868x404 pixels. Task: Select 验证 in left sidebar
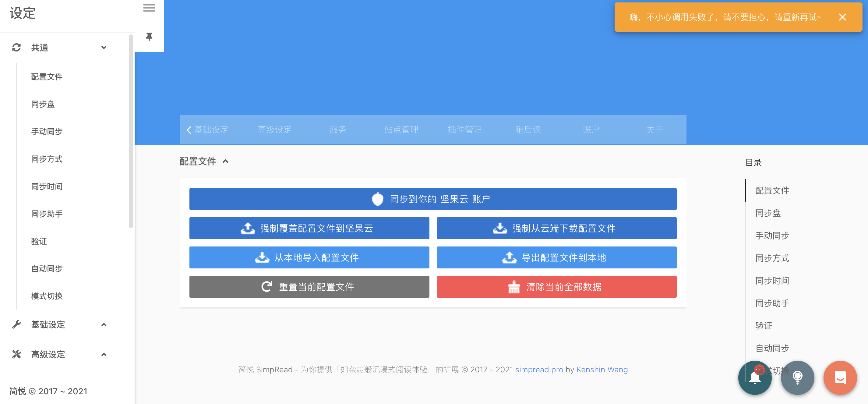pos(39,241)
